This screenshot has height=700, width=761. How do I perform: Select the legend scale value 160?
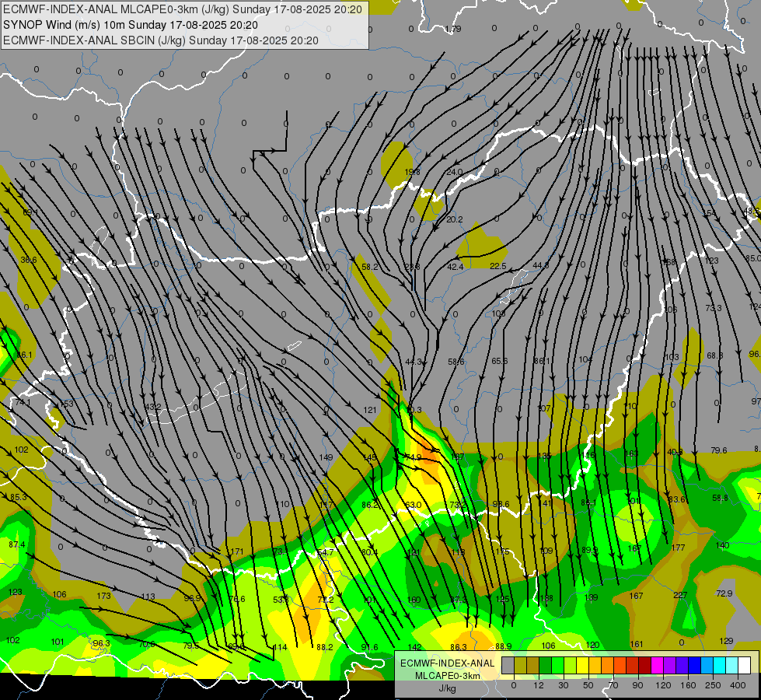[688, 685]
